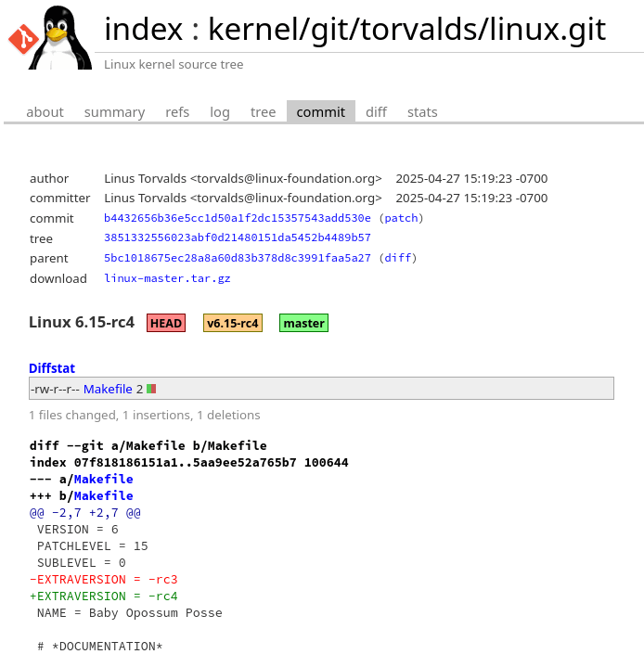Viewport: 644px width, 667px height.
Task: Click the VERSION = 6 line
Action: click(x=77, y=529)
